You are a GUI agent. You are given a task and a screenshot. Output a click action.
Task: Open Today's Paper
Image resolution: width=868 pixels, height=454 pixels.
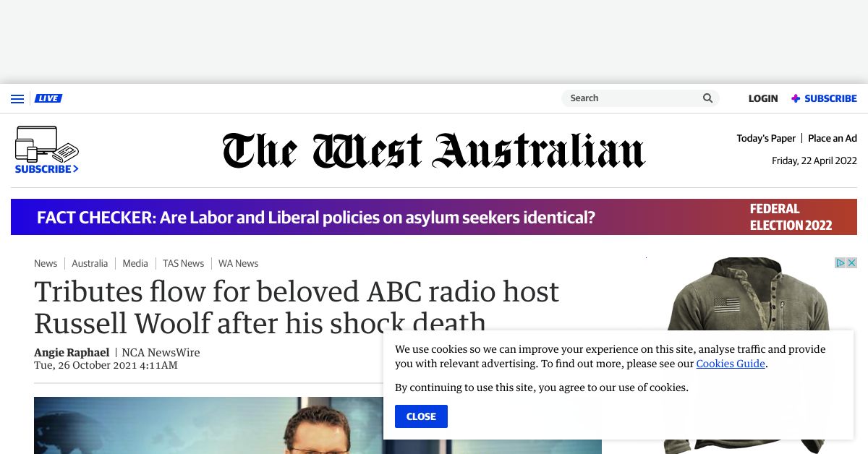(766, 137)
